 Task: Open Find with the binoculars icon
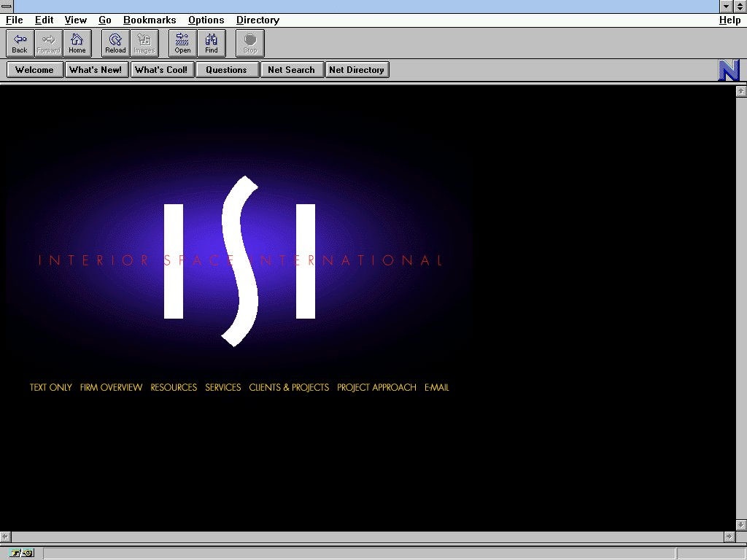tap(212, 43)
